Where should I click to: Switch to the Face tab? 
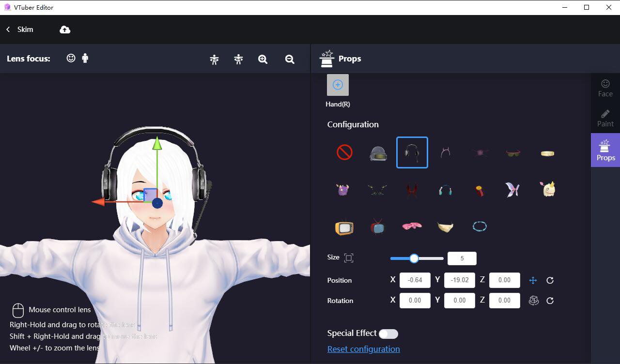605,89
